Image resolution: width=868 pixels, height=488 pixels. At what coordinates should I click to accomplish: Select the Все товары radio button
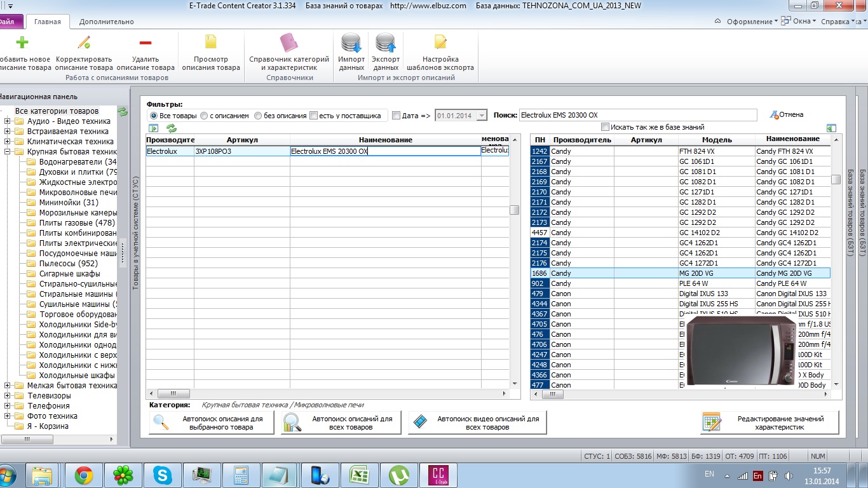pyautogui.click(x=154, y=116)
